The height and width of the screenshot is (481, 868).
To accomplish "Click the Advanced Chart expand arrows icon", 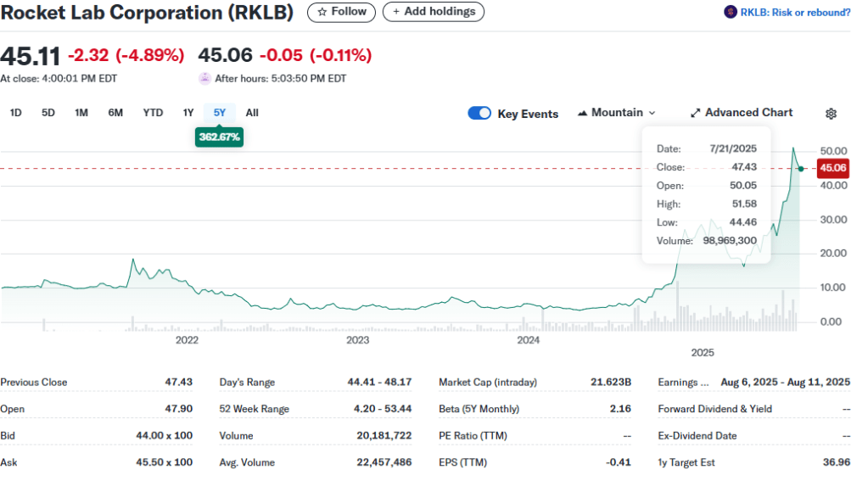I will pyautogui.click(x=695, y=113).
